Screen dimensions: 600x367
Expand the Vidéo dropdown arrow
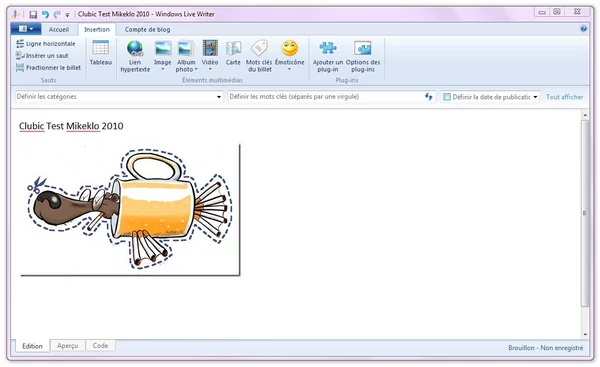coord(210,69)
